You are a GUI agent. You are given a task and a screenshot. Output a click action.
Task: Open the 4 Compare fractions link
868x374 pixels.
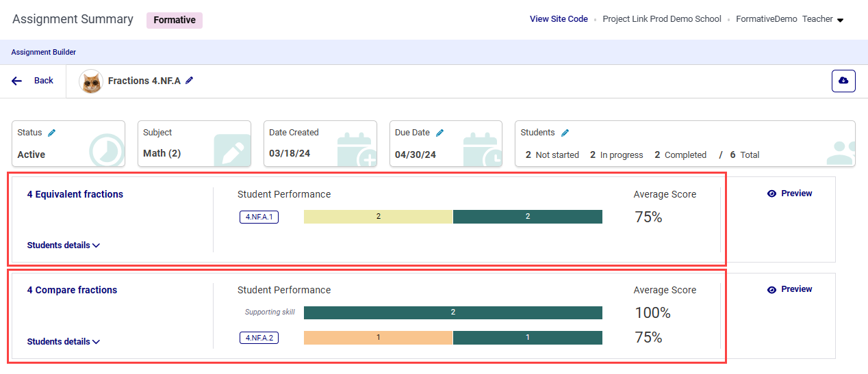(72, 290)
